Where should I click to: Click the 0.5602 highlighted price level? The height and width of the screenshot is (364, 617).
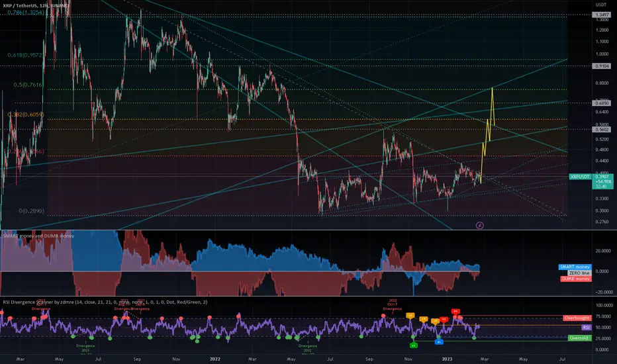pyautogui.click(x=602, y=129)
